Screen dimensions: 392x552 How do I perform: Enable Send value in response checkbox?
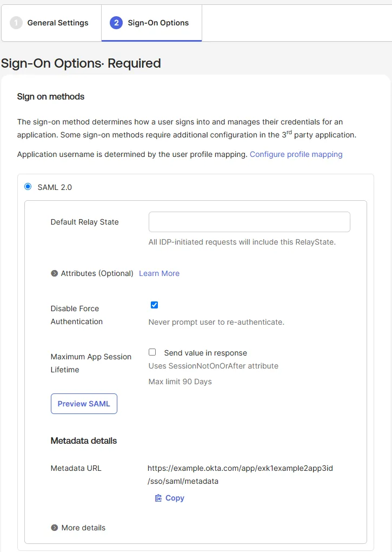pyautogui.click(x=152, y=352)
